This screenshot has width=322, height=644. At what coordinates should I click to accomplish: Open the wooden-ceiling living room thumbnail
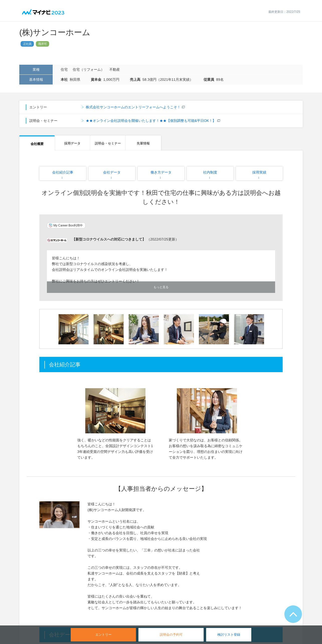point(73,329)
